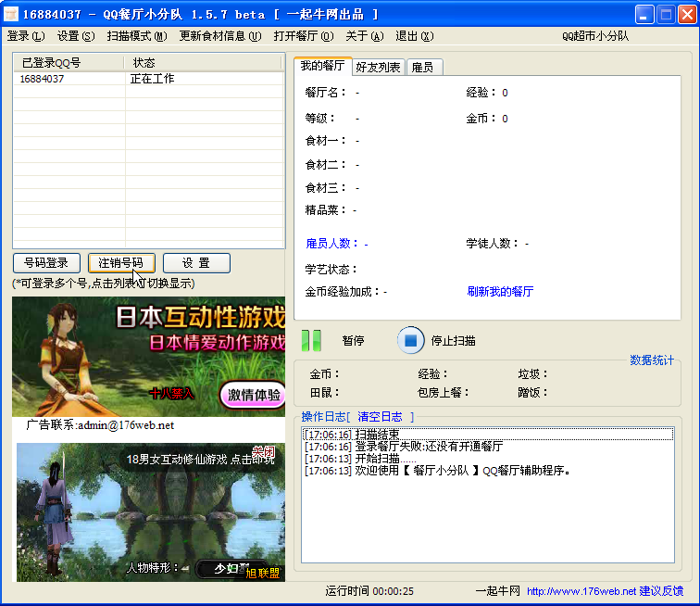Close the lower ad with 关闭

click(263, 451)
